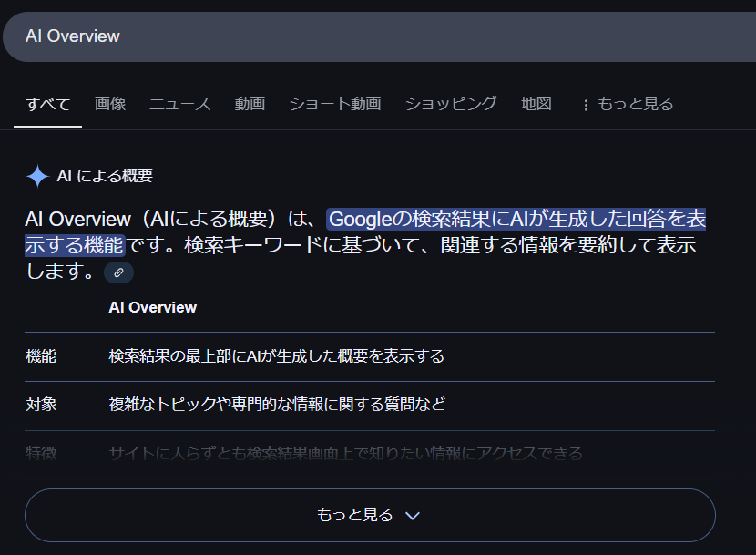
Task: Click the AI Overview search input field
Action: (x=381, y=36)
